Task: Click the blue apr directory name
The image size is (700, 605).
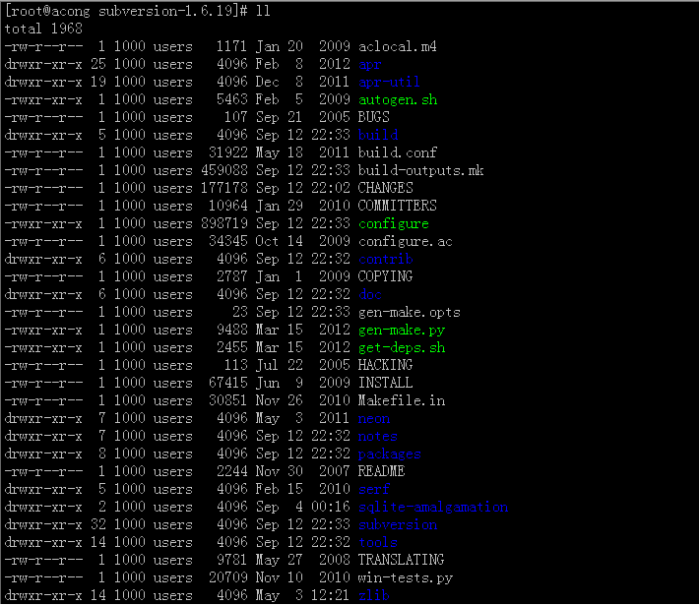Action: tap(369, 64)
